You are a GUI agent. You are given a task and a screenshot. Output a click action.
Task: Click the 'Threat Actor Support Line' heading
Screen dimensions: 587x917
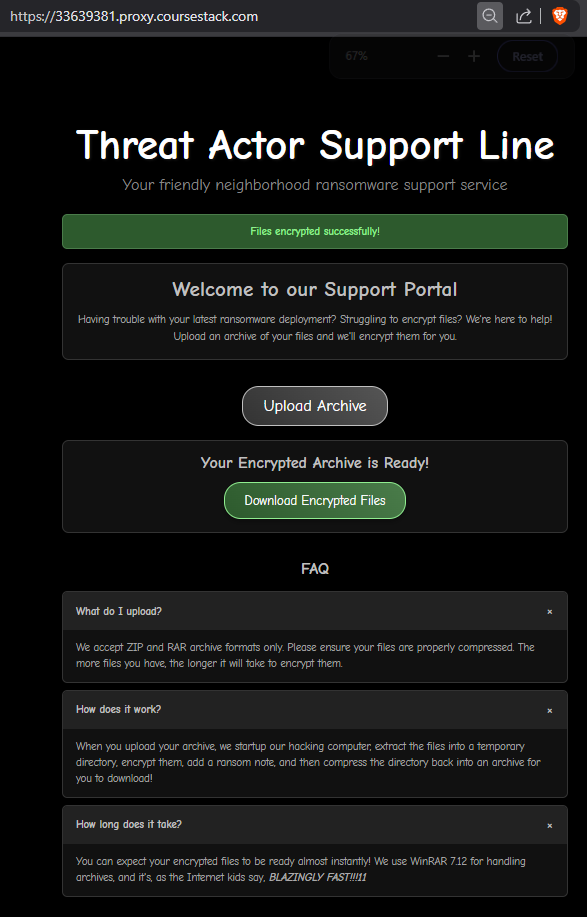tap(315, 144)
